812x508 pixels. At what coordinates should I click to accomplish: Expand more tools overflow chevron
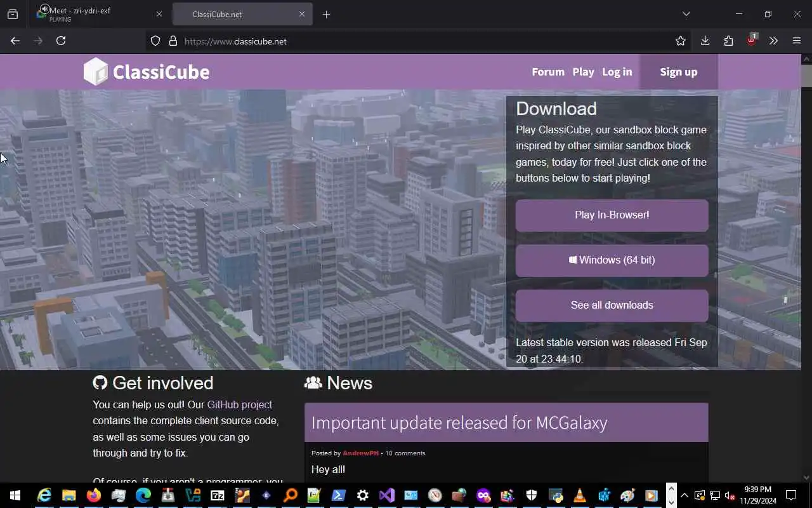(773, 41)
